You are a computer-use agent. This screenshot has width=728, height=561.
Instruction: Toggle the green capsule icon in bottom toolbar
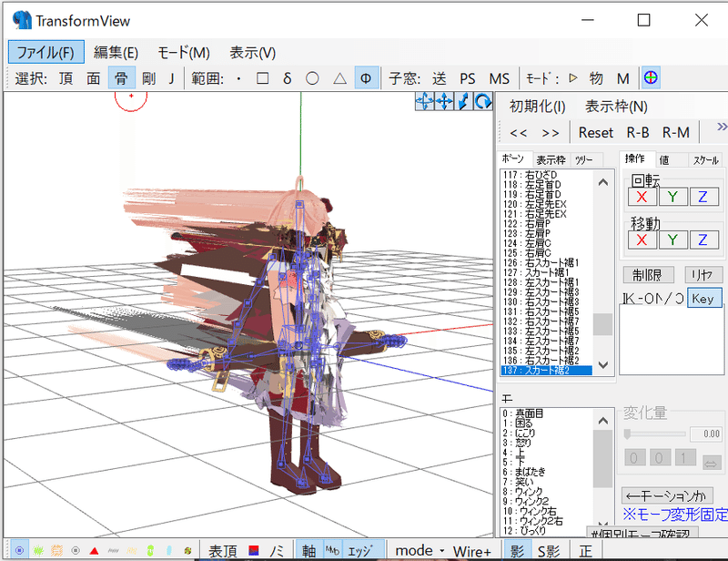pos(150,551)
